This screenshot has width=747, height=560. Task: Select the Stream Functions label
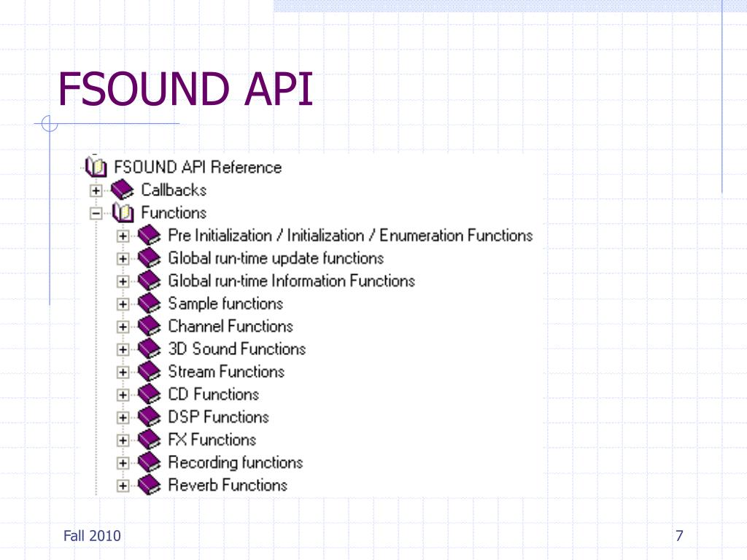point(226,371)
